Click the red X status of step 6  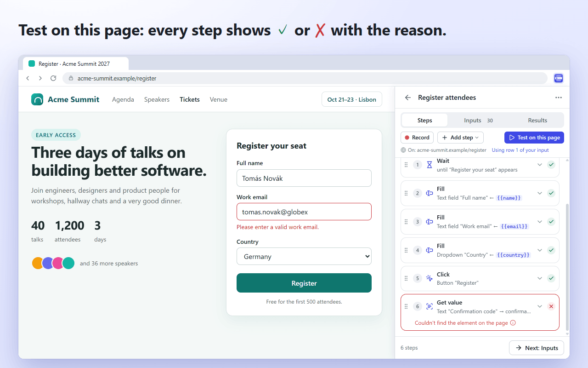(551, 306)
